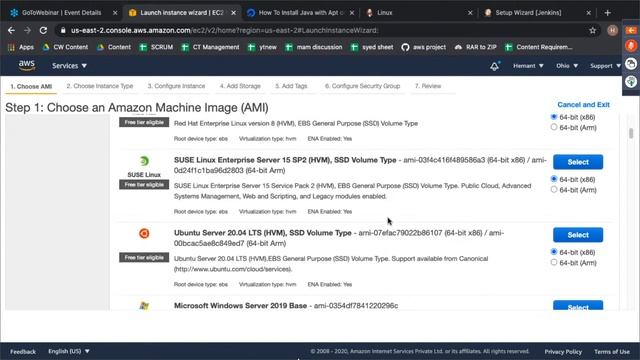640x360 pixels.
Task: Click the SUSE Linux logo icon
Action: (x=144, y=161)
